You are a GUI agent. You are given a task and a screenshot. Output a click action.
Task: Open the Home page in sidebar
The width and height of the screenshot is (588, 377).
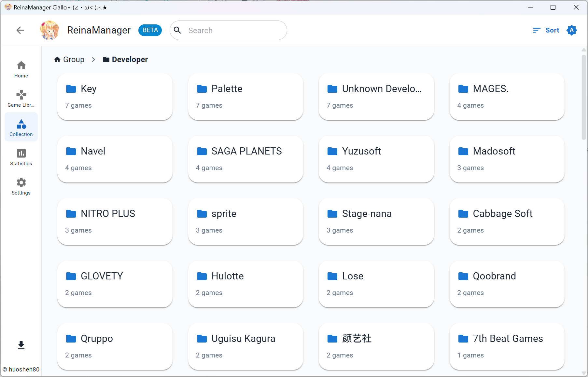pyautogui.click(x=21, y=69)
